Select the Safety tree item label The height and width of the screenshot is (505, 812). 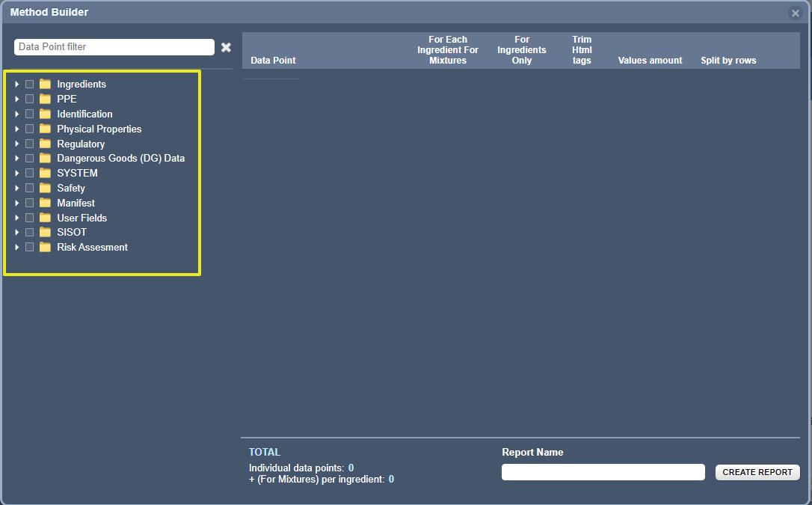pyautogui.click(x=70, y=188)
